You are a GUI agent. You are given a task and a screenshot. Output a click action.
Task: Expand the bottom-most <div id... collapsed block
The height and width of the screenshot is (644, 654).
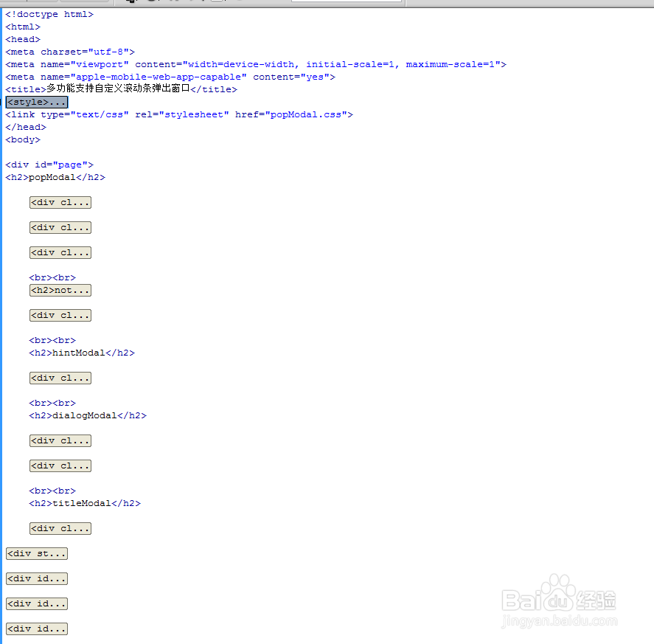[x=37, y=629]
